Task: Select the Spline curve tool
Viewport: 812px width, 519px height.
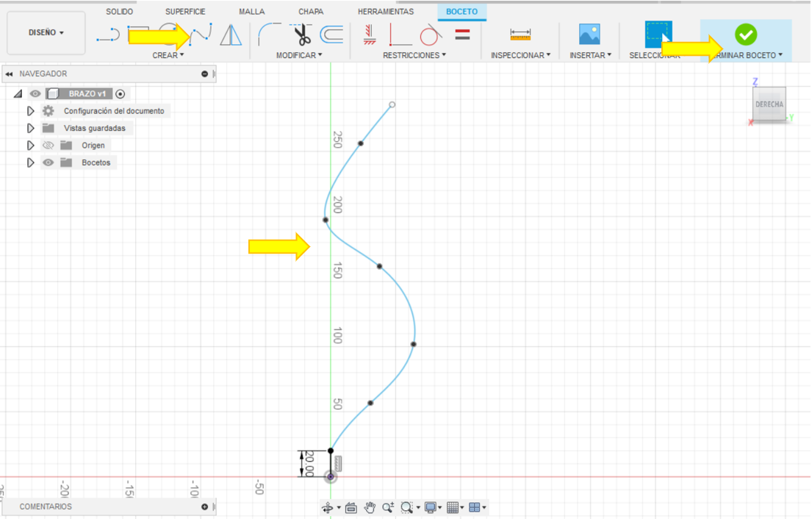Action: tap(201, 35)
